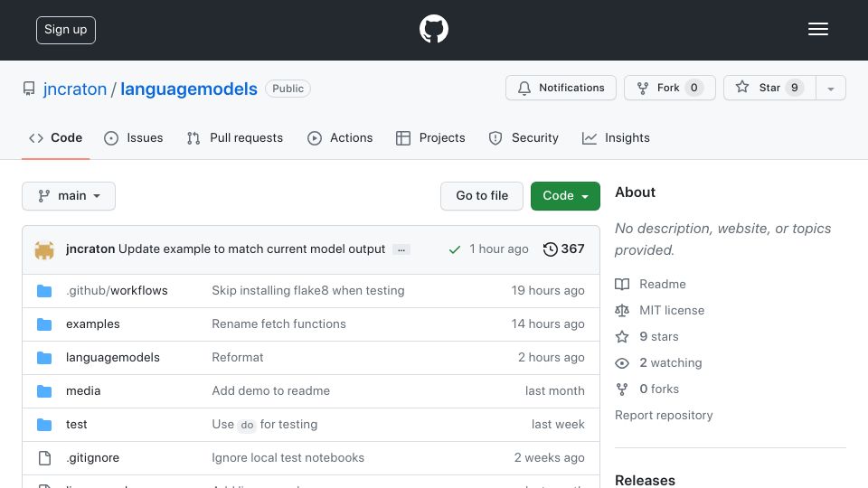868x488 pixels.
Task: View the 367 commits history
Action: [x=563, y=249]
